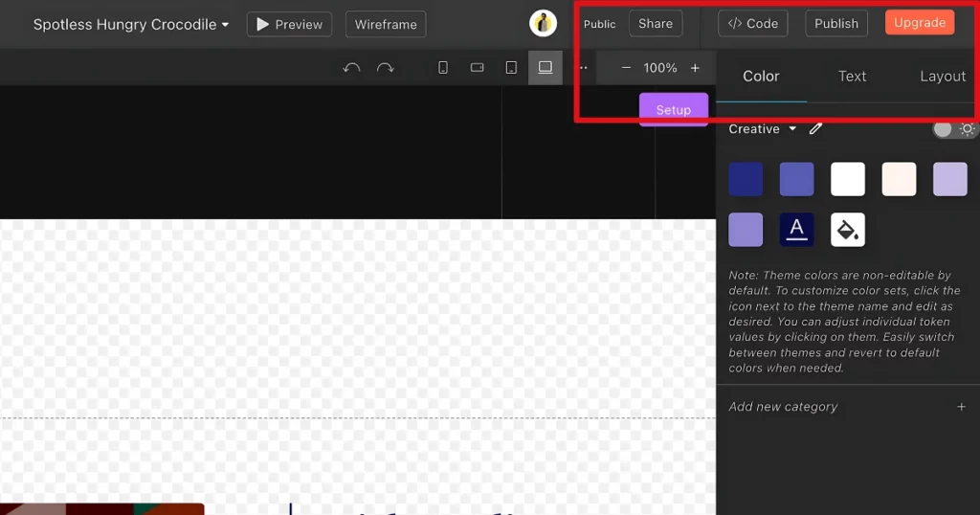
Task: Click the text color A icon
Action: tap(797, 230)
